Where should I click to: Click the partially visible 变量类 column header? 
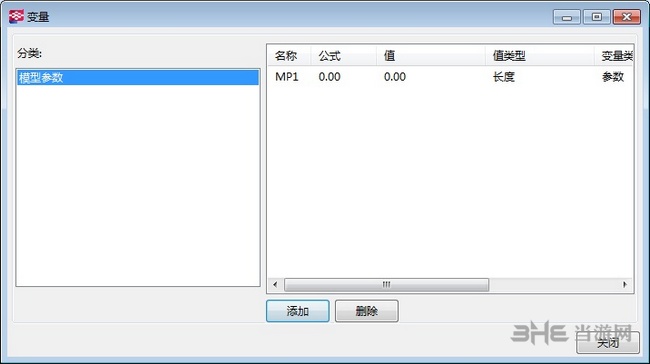[x=614, y=56]
